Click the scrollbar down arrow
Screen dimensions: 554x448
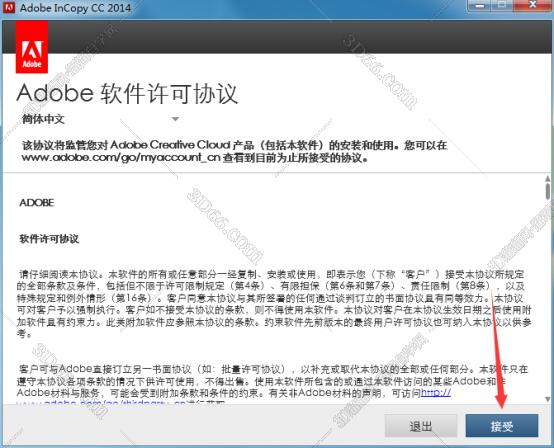click(548, 399)
